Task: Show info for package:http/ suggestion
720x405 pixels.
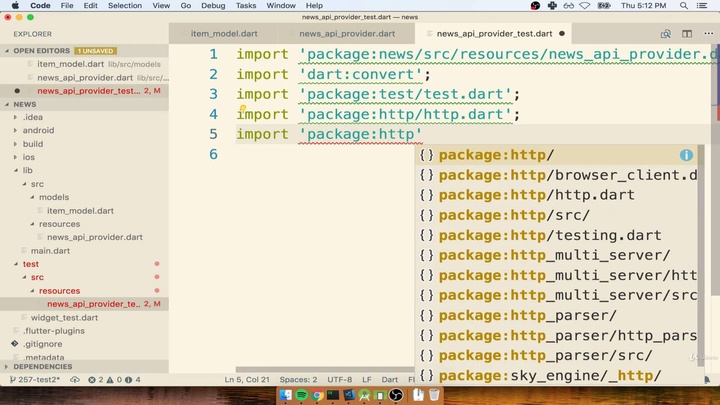Action: [x=686, y=155]
